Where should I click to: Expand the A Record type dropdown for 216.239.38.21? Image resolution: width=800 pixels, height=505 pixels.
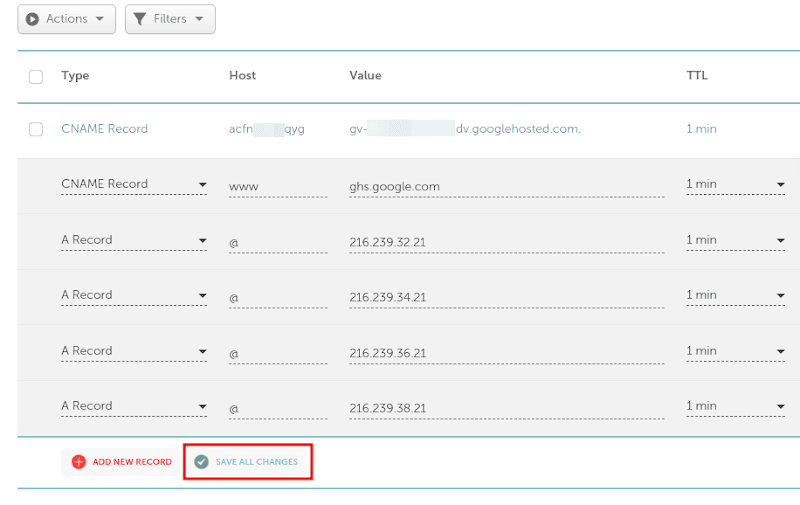click(134, 406)
